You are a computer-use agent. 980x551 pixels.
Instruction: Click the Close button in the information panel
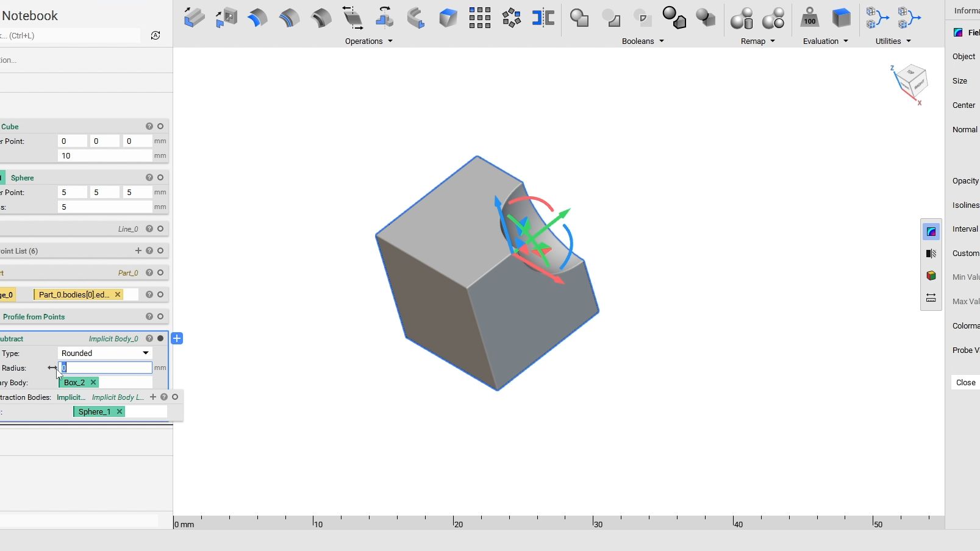(x=966, y=382)
